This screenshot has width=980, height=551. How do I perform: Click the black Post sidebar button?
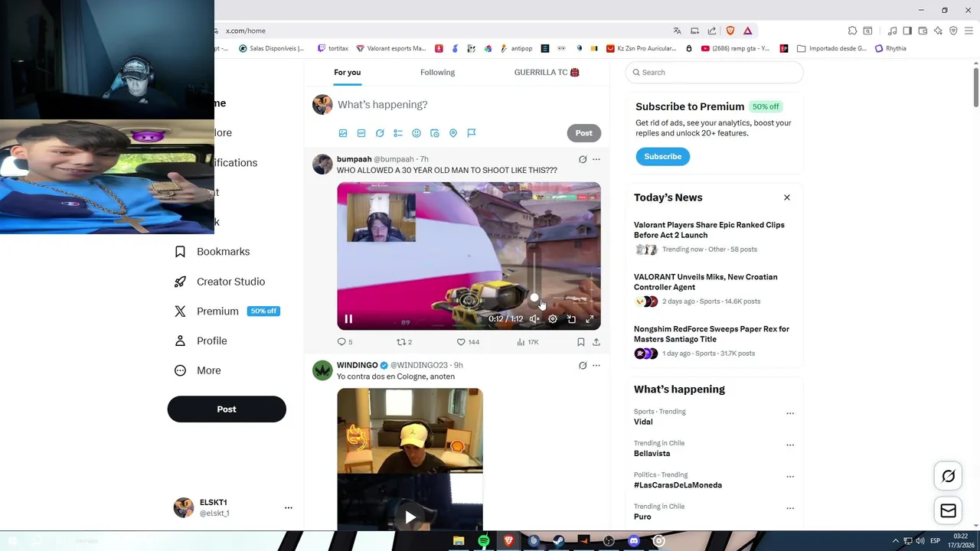(227, 409)
